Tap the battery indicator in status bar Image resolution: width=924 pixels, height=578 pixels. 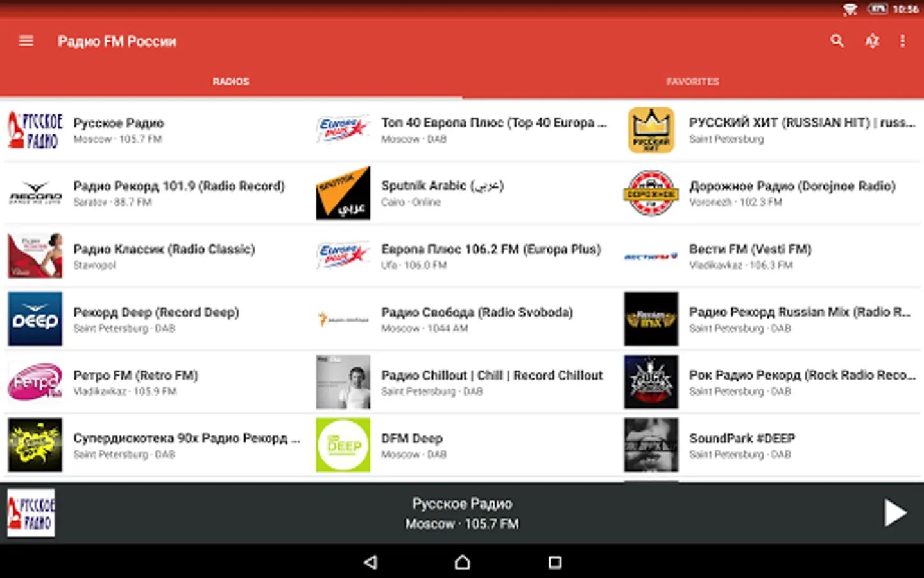(x=877, y=9)
